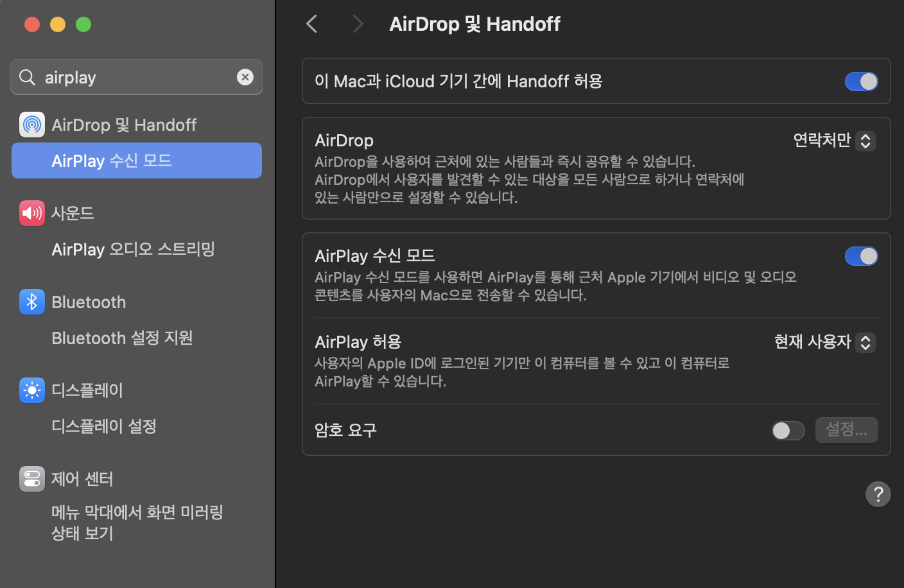Open AirDrop 및 Handoff sidebar heading
Screen dimensions: 904x588
tap(124, 125)
